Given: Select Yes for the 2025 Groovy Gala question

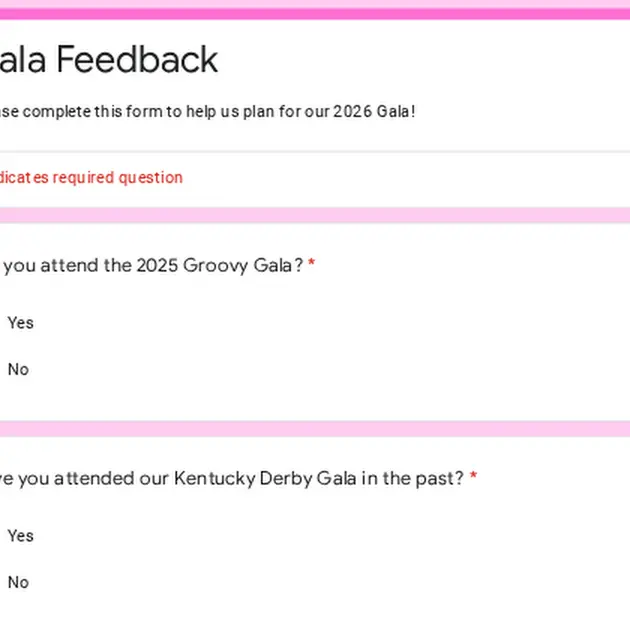Looking at the screenshot, I should click(x=20, y=323).
